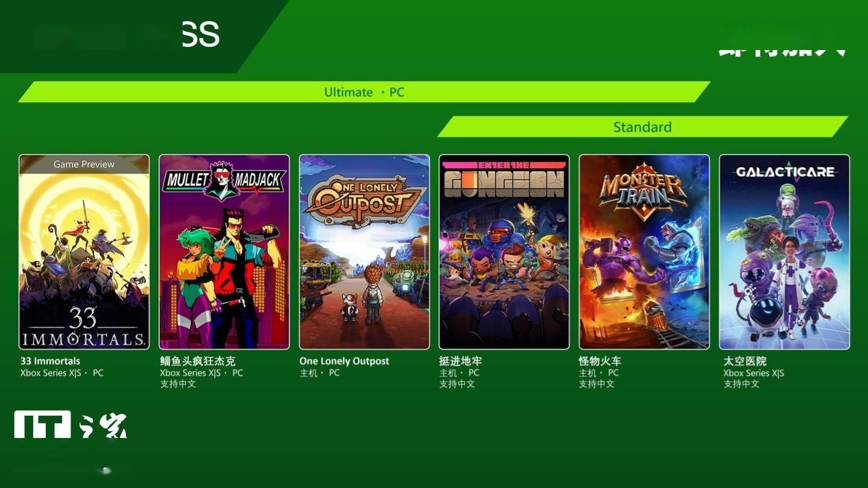This screenshot has height=488, width=868.
Task: Click the One Lonely Outpost title text
Action: tap(344, 361)
